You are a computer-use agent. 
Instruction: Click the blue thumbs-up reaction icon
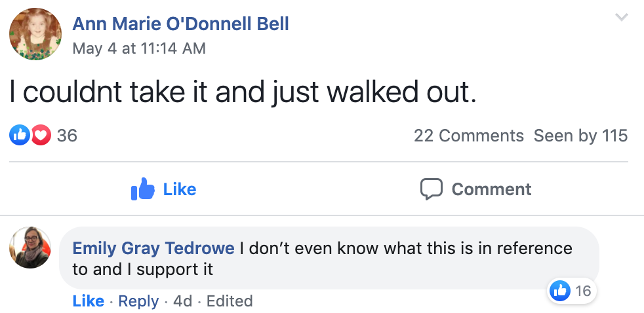point(20,136)
